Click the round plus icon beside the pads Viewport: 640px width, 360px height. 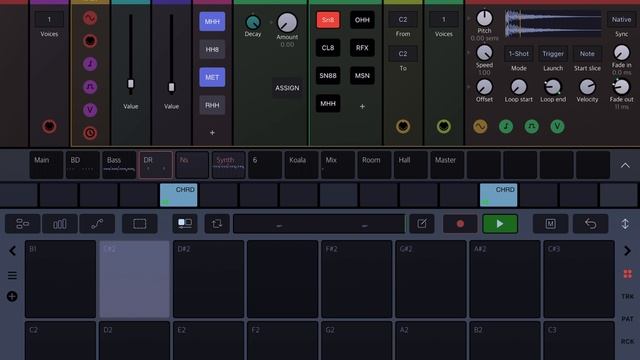[x=12, y=296]
